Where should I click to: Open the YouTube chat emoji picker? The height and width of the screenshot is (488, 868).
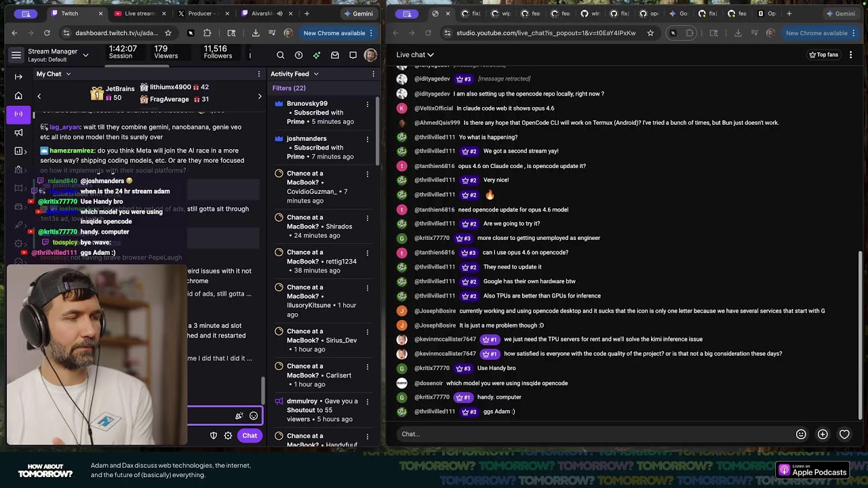click(801, 434)
